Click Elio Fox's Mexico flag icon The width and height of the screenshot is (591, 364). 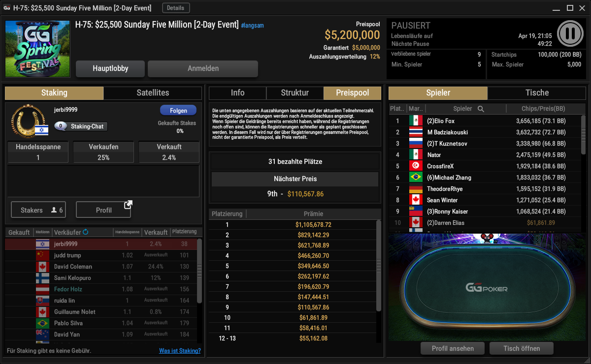(416, 121)
